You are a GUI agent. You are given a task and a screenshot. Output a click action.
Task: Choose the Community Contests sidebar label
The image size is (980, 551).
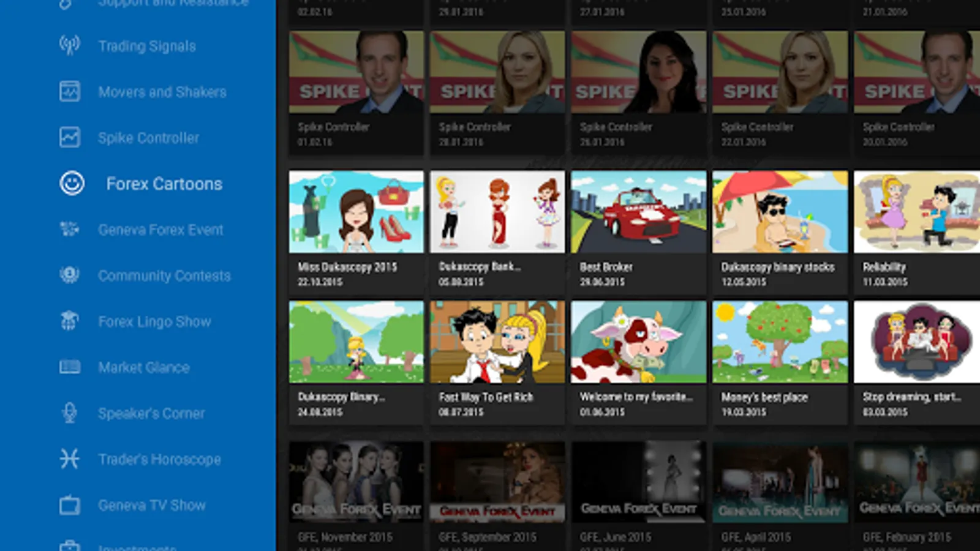tap(165, 275)
